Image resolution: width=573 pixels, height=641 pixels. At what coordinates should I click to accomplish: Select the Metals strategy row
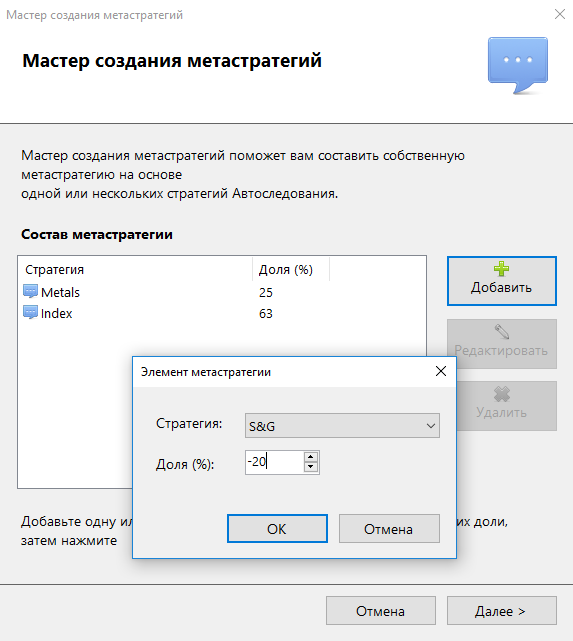coord(222,292)
